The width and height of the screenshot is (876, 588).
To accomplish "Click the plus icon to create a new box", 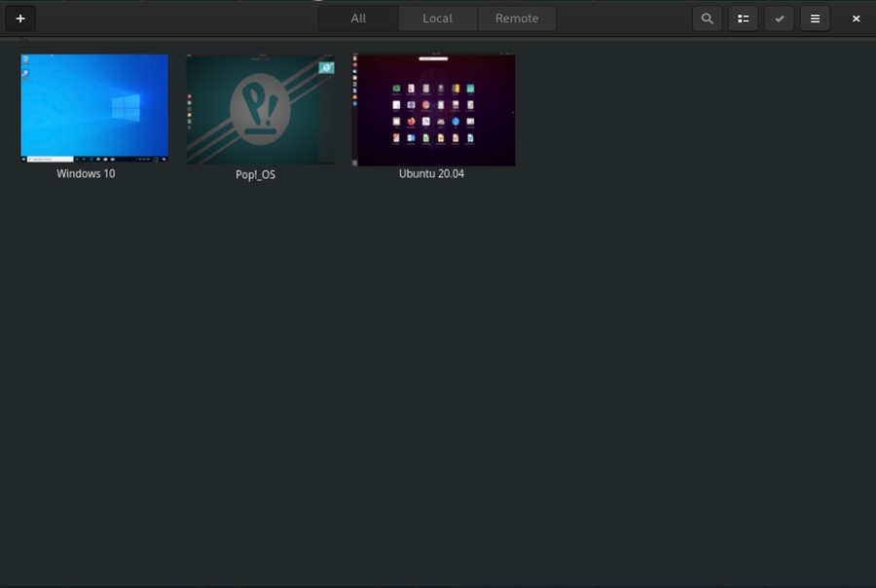I will 20,18.
